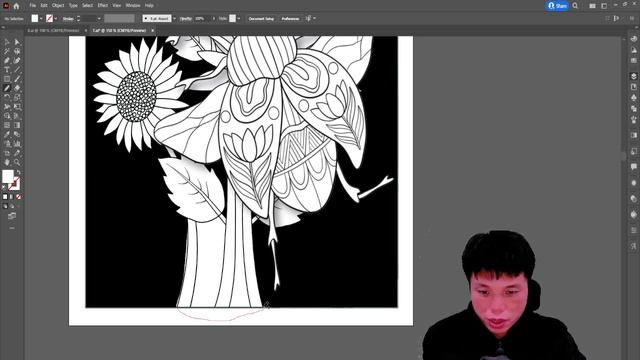Select the Paintbrush tool
The image size is (640, 360).
(x=17, y=79)
